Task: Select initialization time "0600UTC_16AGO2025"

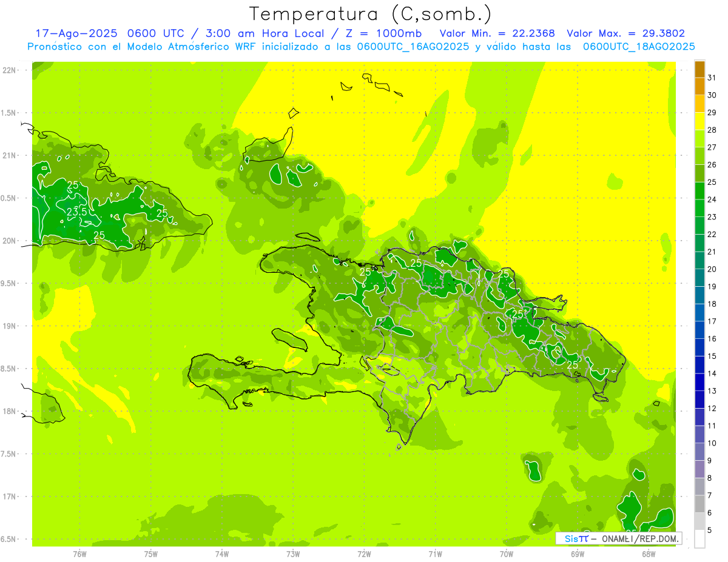Action: 413,47
